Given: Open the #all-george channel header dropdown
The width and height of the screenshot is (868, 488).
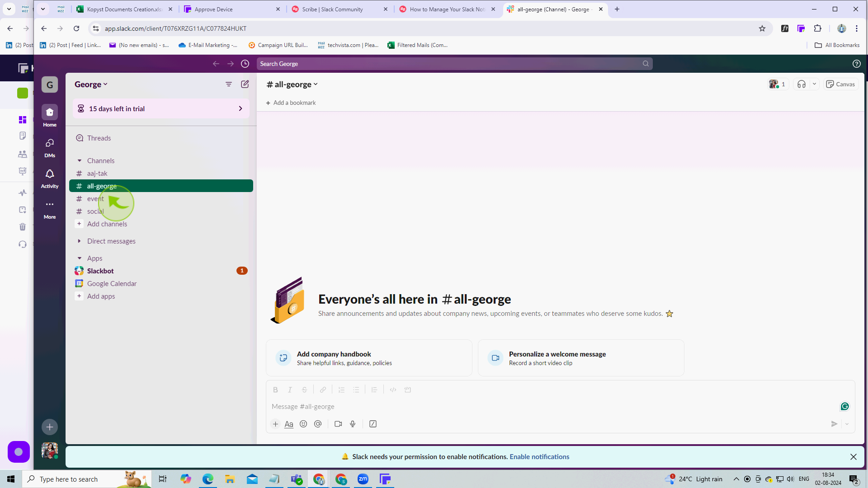Looking at the screenshot, I should point(292,84).
